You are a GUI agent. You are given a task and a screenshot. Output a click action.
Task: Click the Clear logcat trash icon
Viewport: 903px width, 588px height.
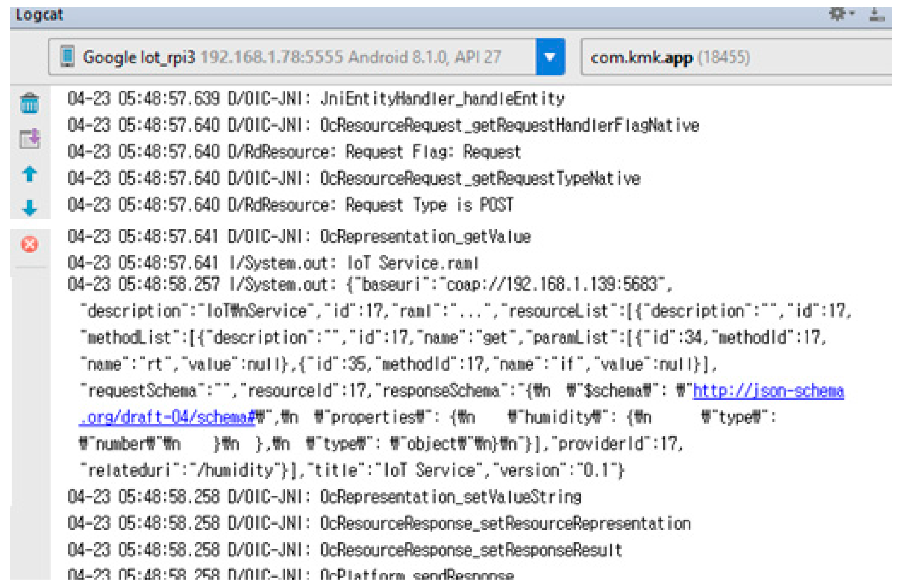click(x=29, y=103)
